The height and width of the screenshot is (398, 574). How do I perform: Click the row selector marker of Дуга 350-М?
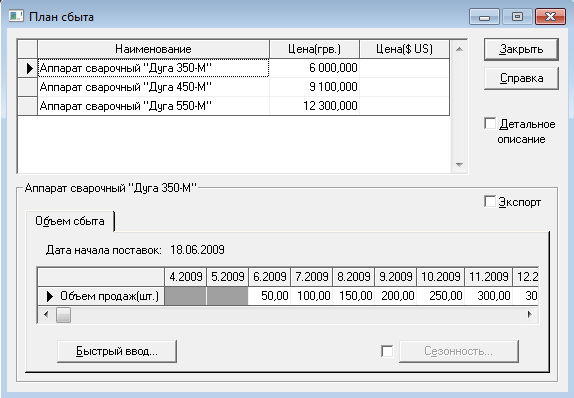point(28,68)
